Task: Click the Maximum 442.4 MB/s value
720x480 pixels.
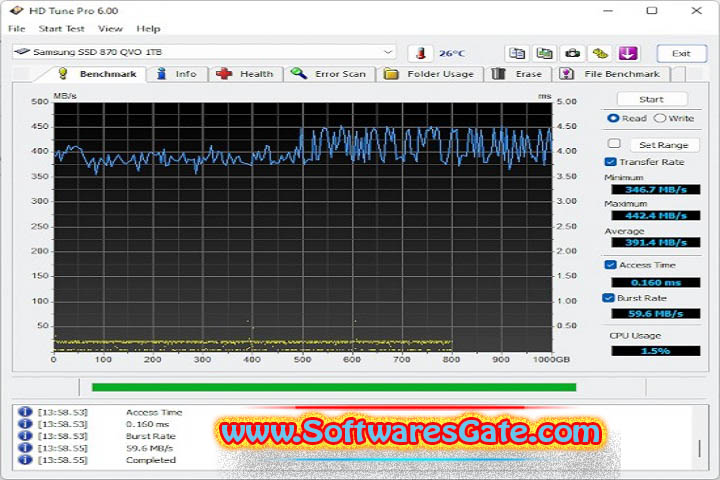Action: 656,215
